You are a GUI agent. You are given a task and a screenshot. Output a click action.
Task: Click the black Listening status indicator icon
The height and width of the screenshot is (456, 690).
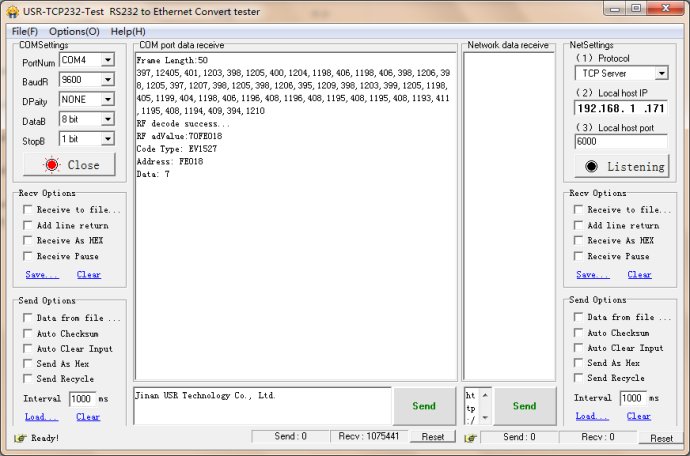592,167
